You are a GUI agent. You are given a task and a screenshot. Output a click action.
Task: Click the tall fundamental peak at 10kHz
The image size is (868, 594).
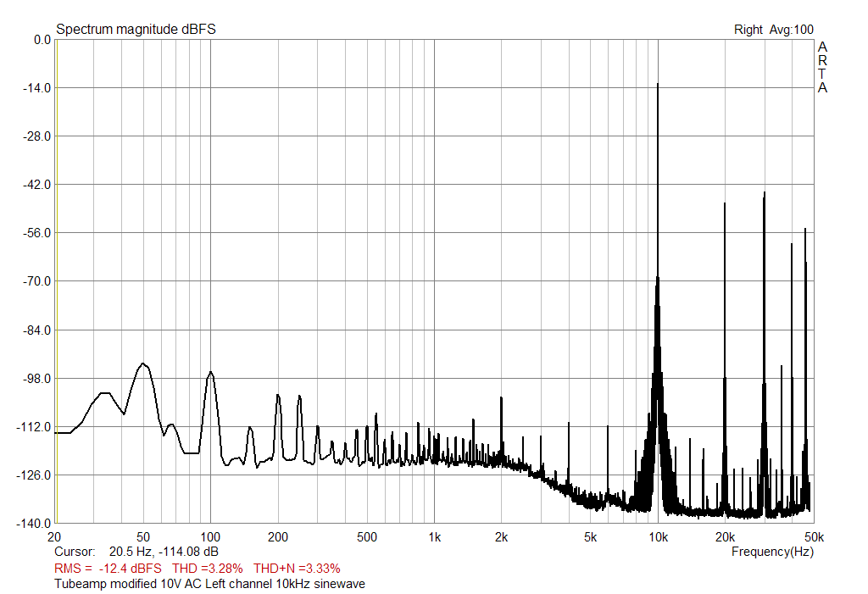point(659,127)
